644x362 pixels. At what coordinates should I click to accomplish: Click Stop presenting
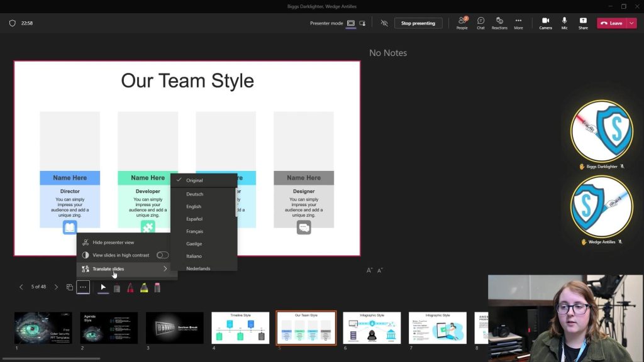pyautogui.click(x=418, y=23)
